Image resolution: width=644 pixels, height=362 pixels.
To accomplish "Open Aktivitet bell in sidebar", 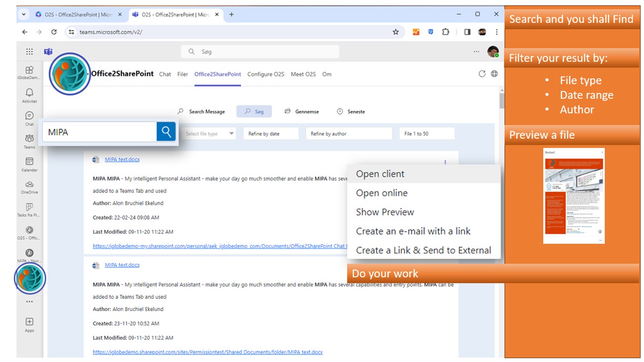I will (x=29, y=95).
